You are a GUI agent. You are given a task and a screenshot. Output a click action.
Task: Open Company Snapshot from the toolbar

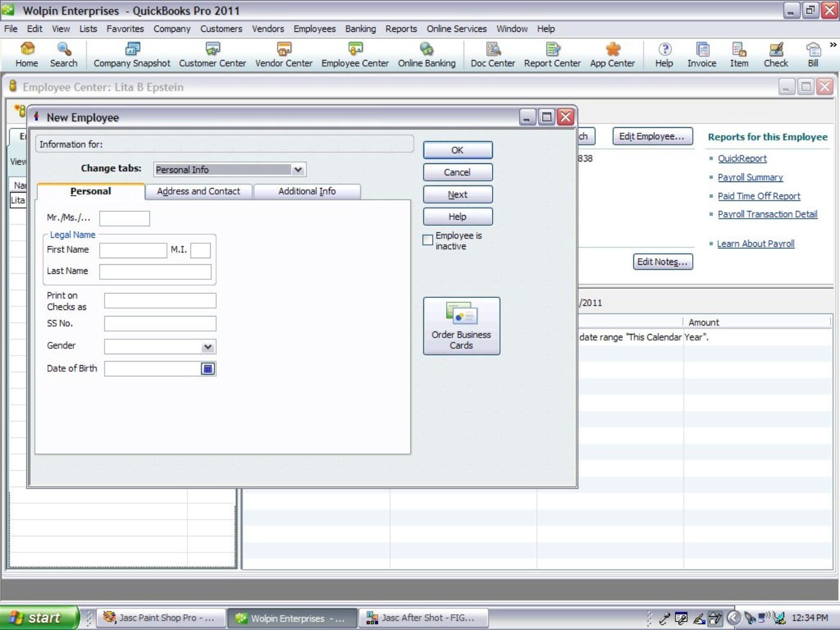click(x=132, y=55)
